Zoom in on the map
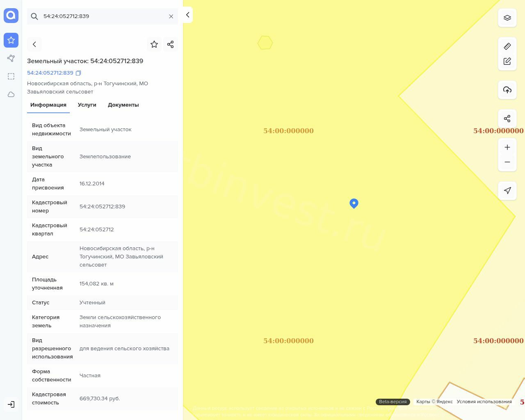The height and width of the screenshot is (420, 525). pyautogui.click(x=507, y=147)
